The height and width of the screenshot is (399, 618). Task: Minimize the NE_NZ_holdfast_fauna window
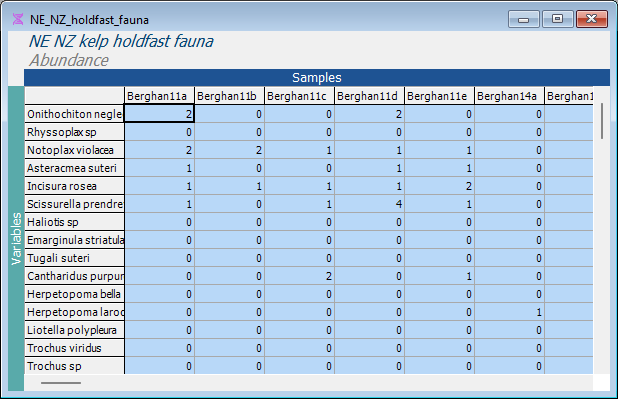(524, 19)
